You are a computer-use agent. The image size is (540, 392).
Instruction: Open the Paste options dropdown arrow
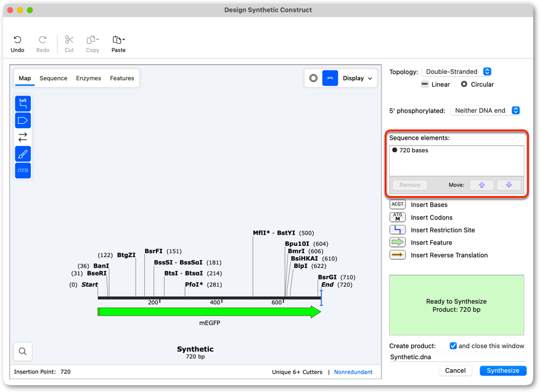(124, 39)
